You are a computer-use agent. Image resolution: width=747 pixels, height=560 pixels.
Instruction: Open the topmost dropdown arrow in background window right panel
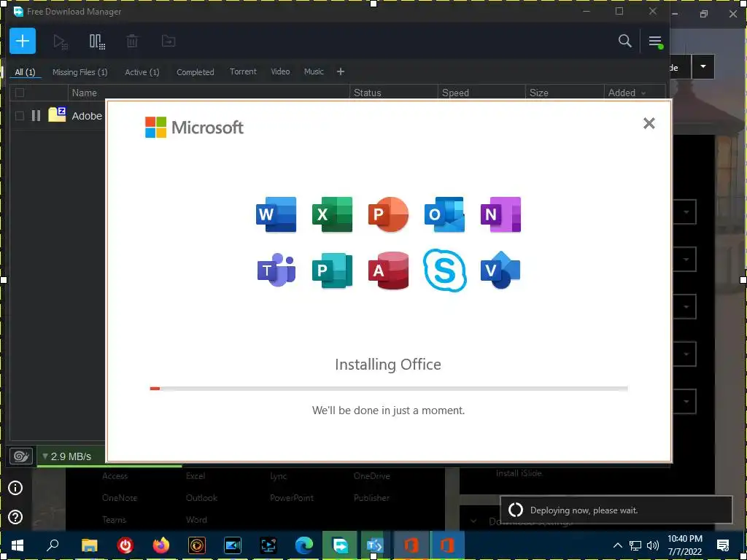point(686,212)
